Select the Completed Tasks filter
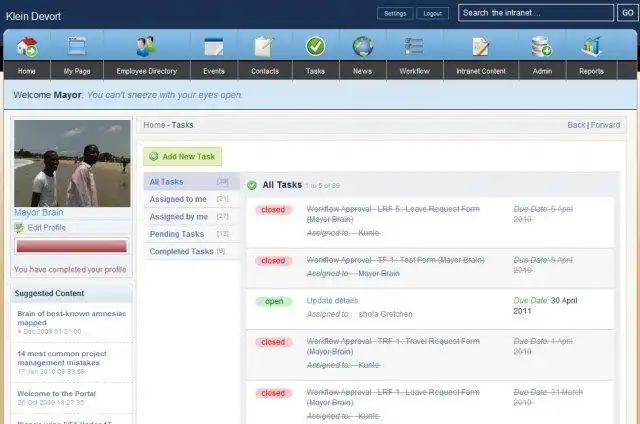Image resolution: width=640 pixels, height=424 pixels. point(191,251)
